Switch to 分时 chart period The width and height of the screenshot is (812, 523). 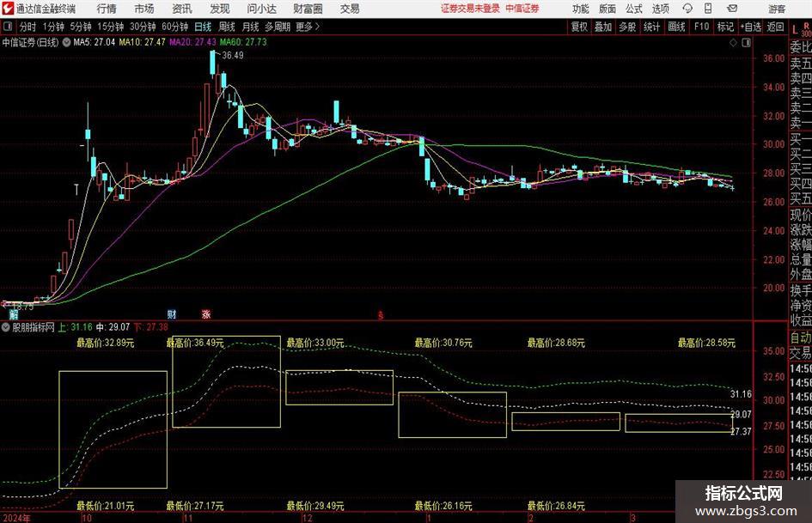click(27, 27)
